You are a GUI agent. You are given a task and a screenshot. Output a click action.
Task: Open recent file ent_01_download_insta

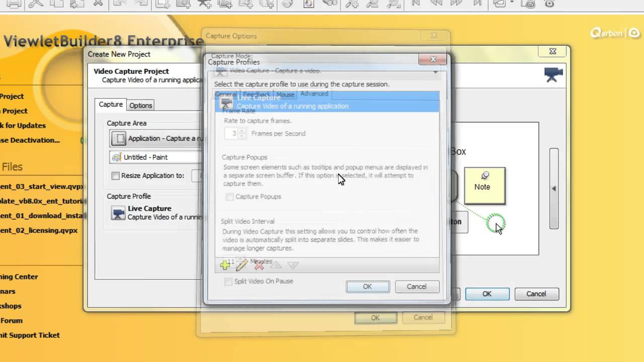click(41, 216)
